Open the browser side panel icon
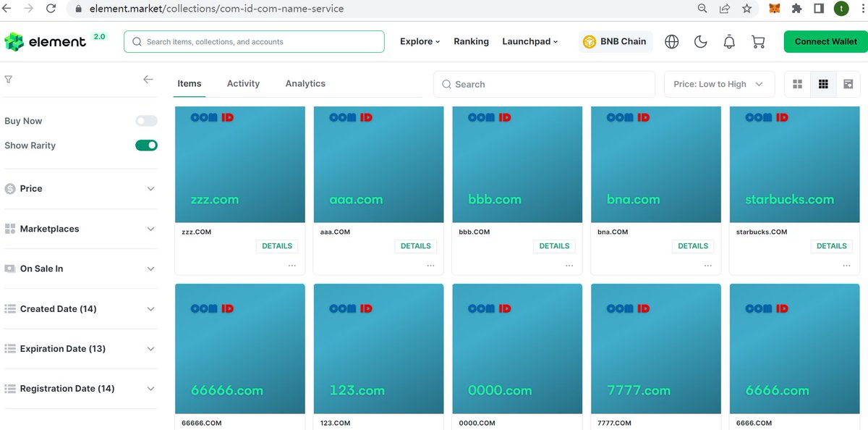Screen dimensions: 868x430 point(819,9)
